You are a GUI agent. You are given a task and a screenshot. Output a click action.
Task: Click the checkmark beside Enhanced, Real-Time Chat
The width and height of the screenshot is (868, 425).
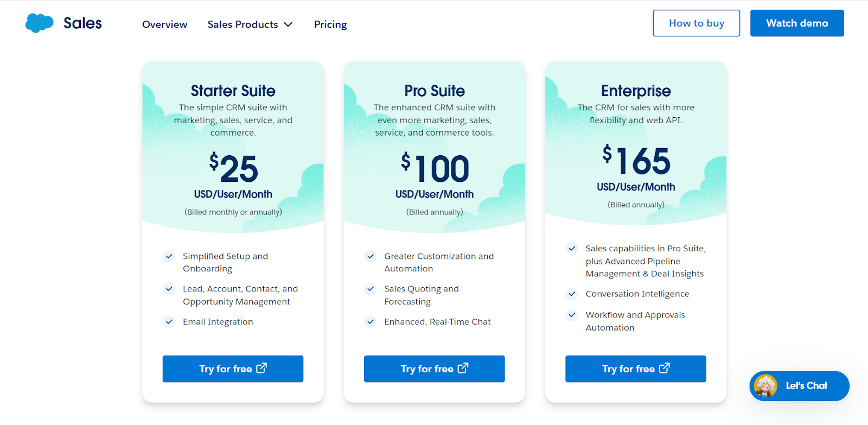370,321
